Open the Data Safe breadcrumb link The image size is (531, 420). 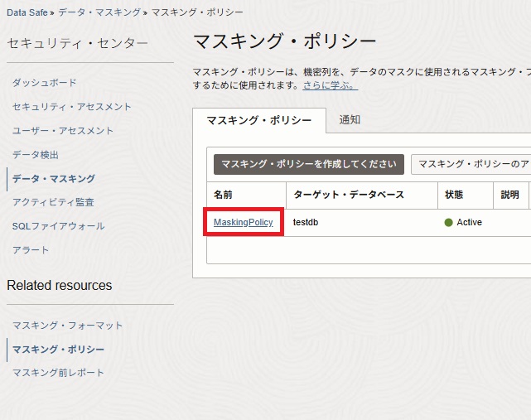click(27, 12)
